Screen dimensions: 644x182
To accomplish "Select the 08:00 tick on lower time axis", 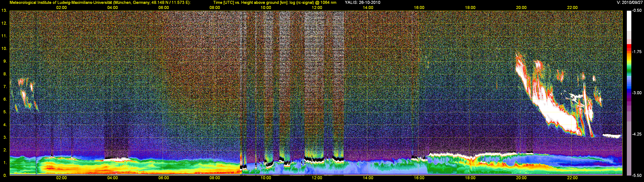I will click(214, 178).
